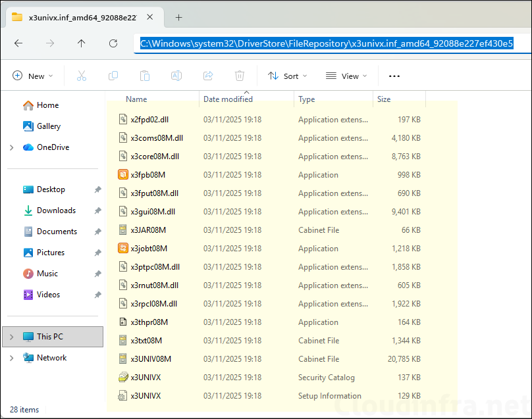Click the Delete trash can icon
Image resolution: width=532 pixels, height=419 pixels.
point(240,76)
